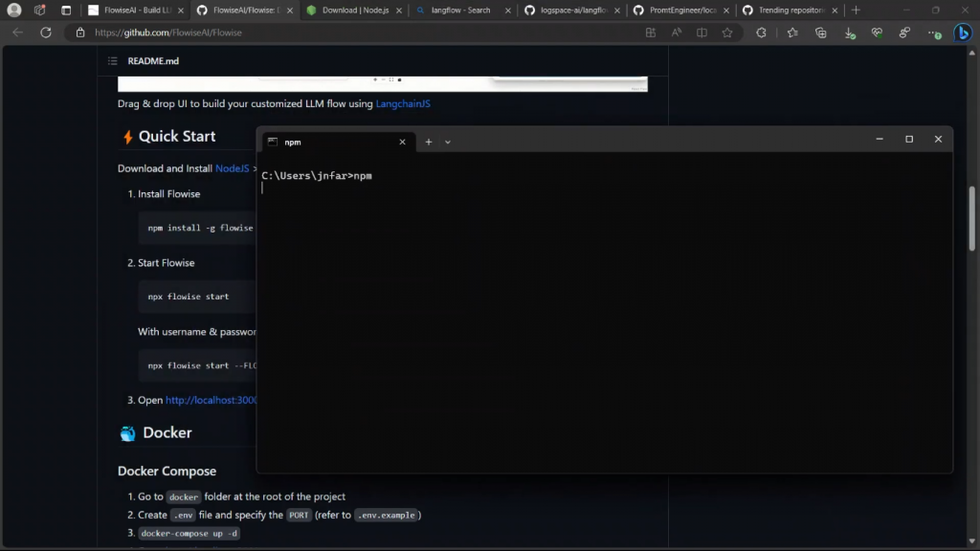Viewport: 980px width, 551px height.
Task: Click the .env.example inline code
Action: (x=387, y=516)
